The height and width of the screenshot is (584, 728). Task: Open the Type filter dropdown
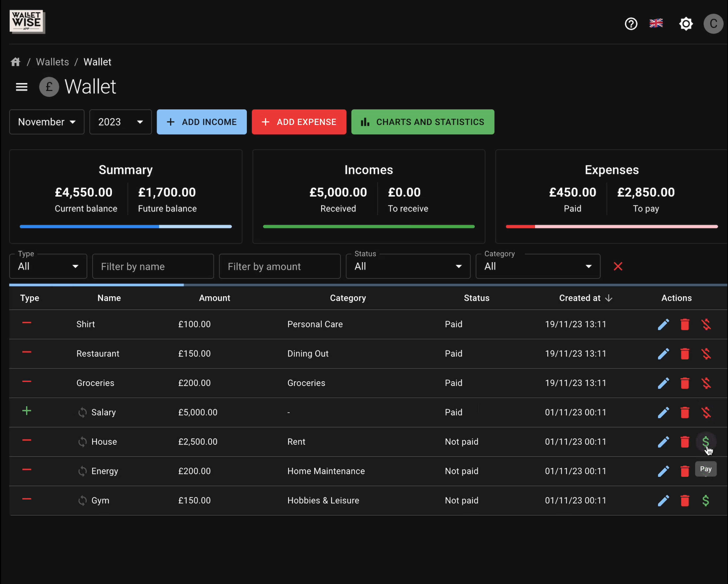(48, 266)
